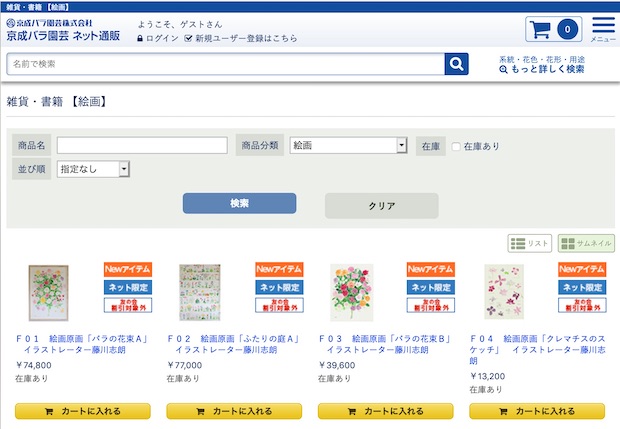620x429 pixels.
Task: Click the price ¥13,200
Action: click(488, 376)
